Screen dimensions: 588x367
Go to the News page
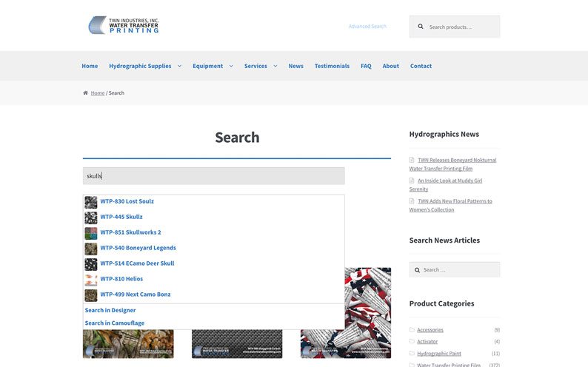(x=296, y=66)
